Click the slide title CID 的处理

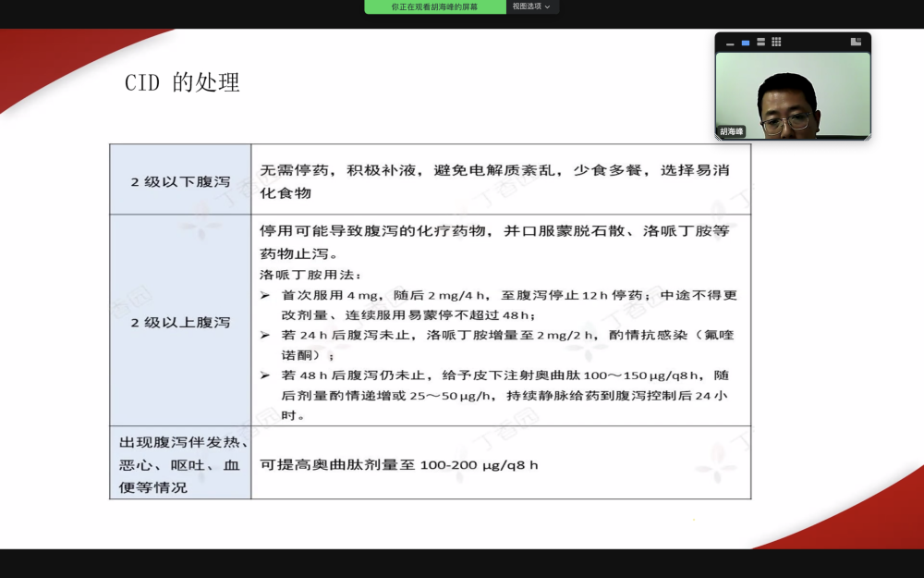tap(182, 83)
